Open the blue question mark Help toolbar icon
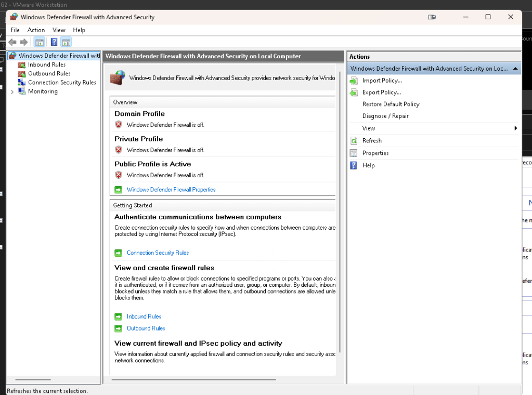532x395 pixels. pyautogui.click(x=54, y=42)
